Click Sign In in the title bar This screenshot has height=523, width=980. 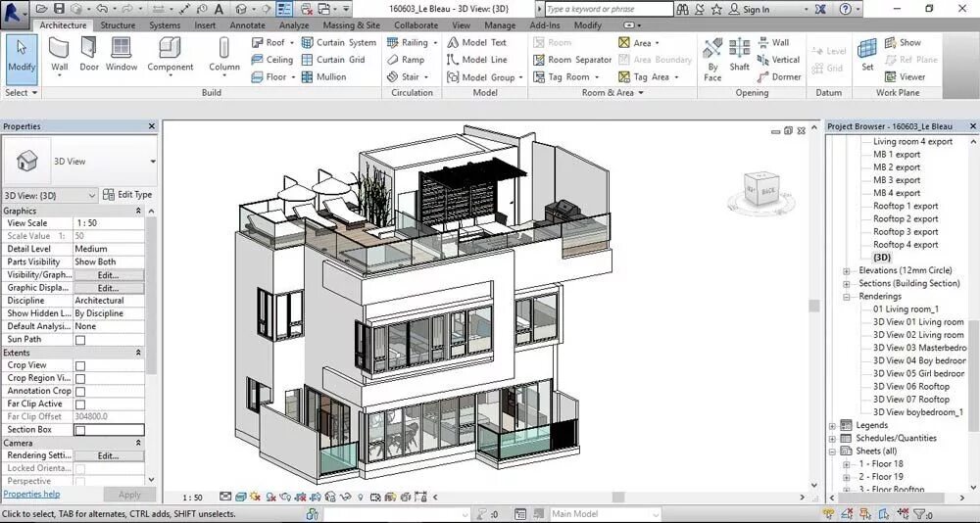point(750,10)
